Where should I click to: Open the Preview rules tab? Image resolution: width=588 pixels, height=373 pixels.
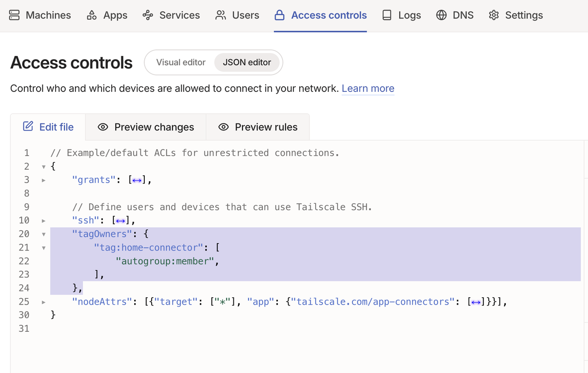pyautogui.click(x=258, y=127)
